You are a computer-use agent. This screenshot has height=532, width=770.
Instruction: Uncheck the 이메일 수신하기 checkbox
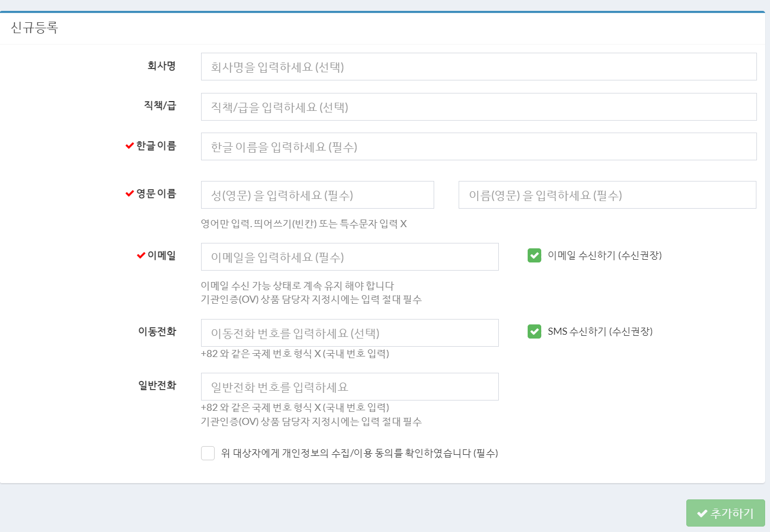534,255
